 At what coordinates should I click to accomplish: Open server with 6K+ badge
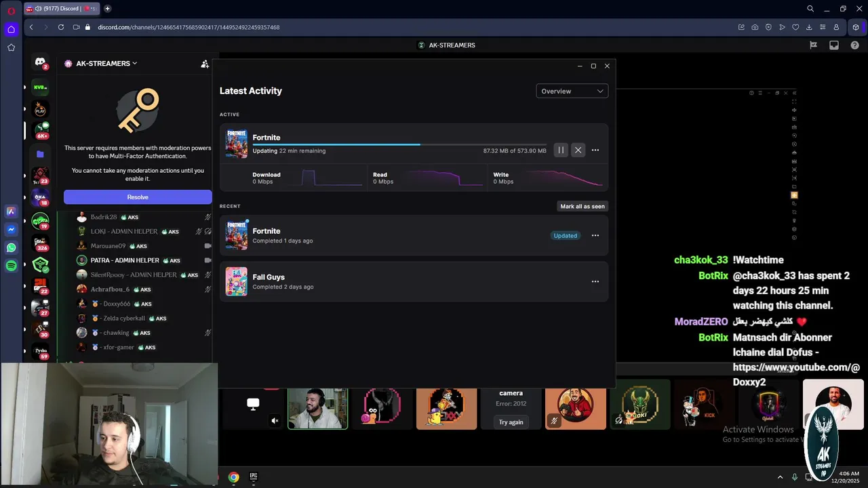click(x=40, y=130)
